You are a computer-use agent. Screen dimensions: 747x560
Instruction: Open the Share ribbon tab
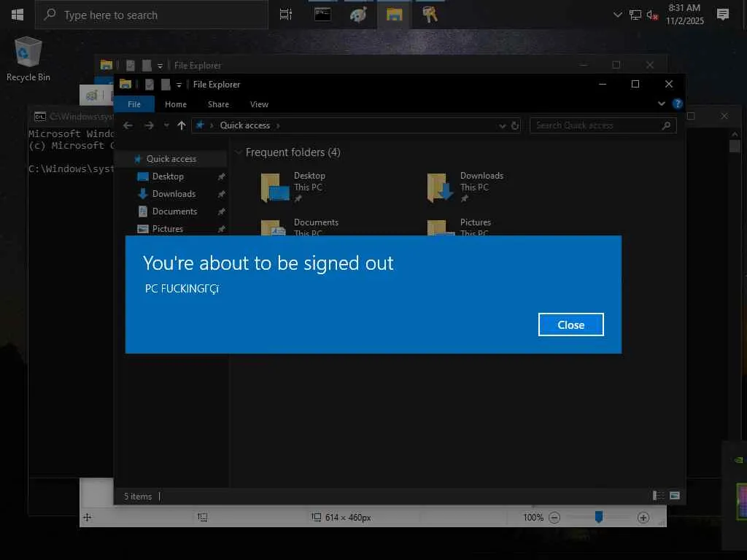coord(218,104)
